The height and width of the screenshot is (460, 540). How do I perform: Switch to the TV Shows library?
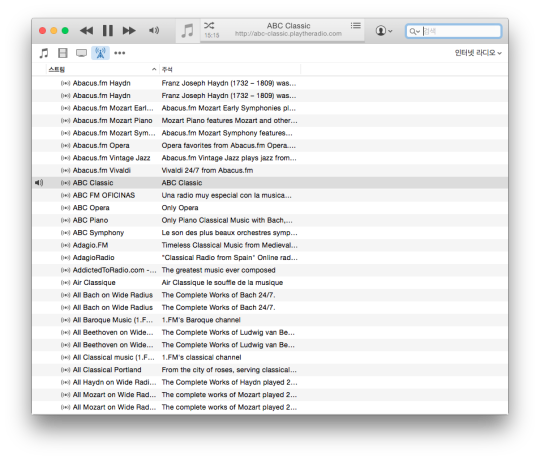pyautogui.click(x=81, y=53)
